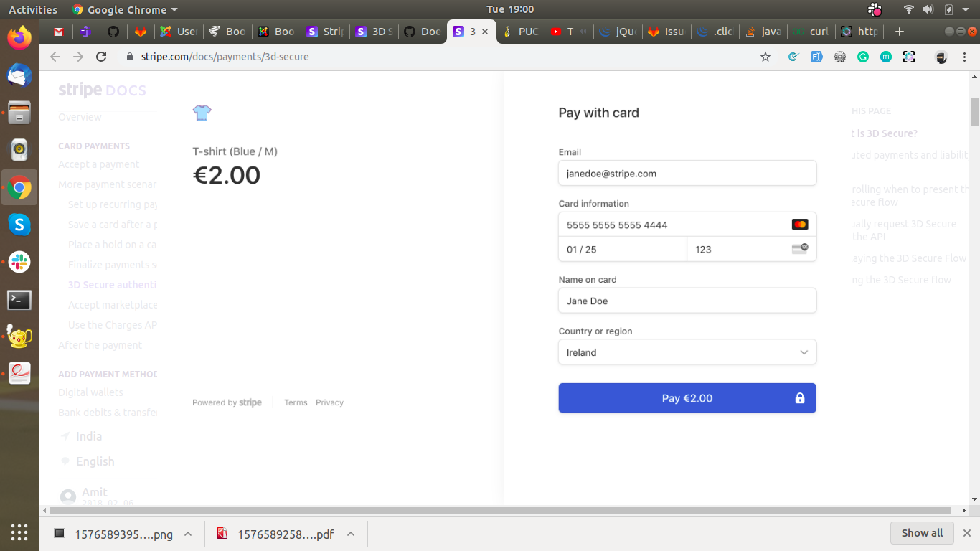Toggle the padlock on the Pay button
Screen dimensions: 980x551
click(x=800, y=397)
